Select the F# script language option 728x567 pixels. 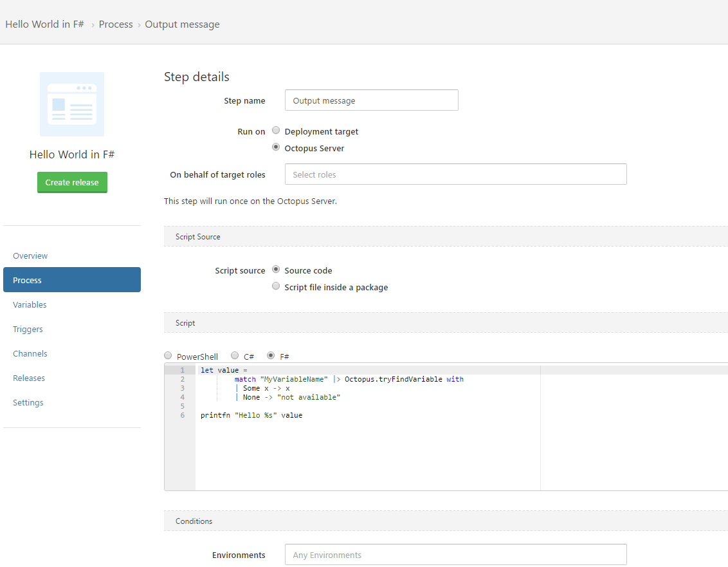(x=271, y=356)
